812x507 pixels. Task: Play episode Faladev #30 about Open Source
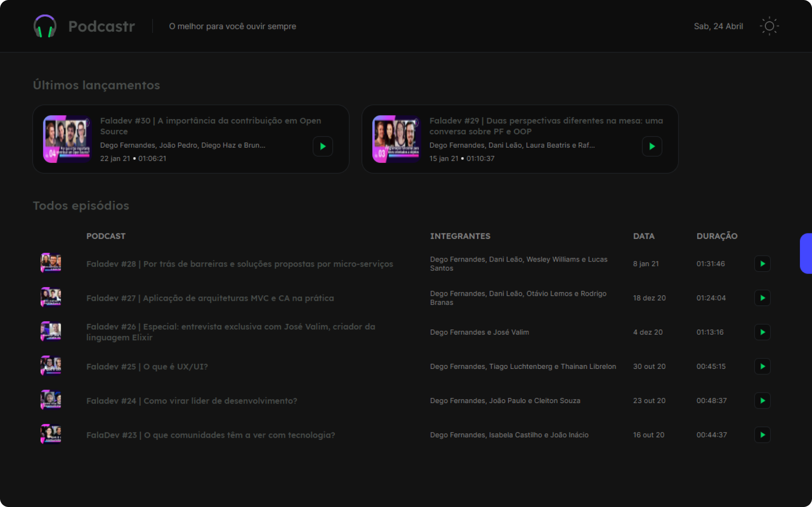click(322, 146)
